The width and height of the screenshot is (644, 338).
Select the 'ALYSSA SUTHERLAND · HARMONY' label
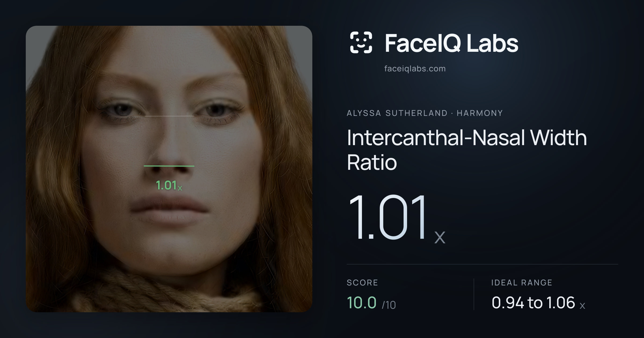(x=425, y=113)
